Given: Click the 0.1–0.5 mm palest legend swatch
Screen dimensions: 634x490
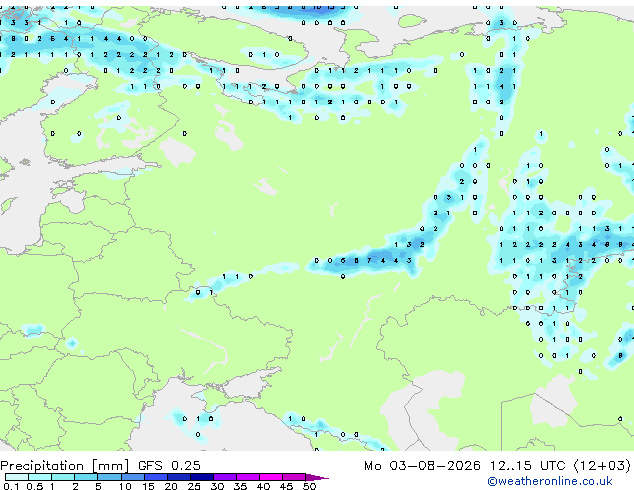Looking at the screenshot, I should click(x=17, y=477).
